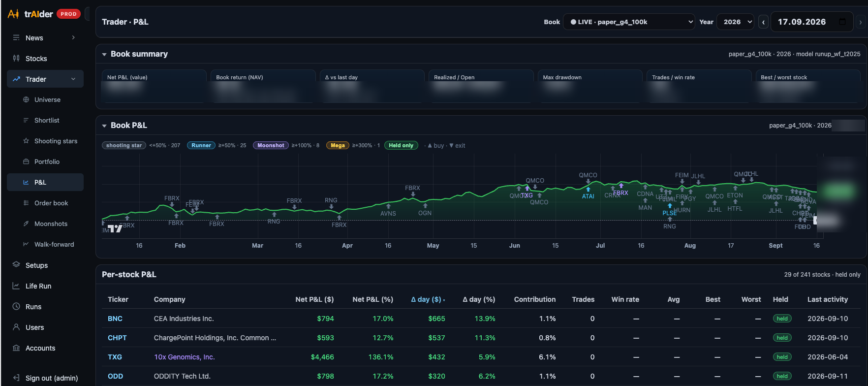Viewport: 868px width, 386px height.
Task: Toggle the Moonshot legend filter
Action: pos(271,145)
